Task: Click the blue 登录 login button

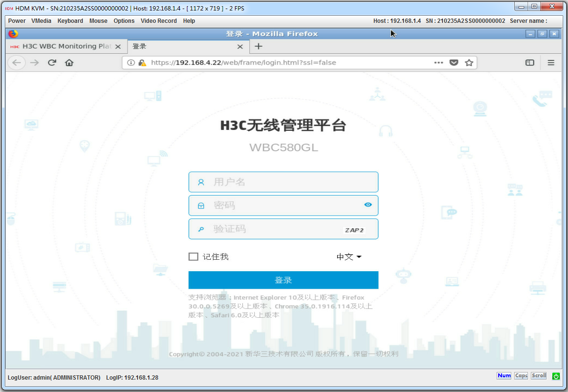Action: click(x=283, y=280)
